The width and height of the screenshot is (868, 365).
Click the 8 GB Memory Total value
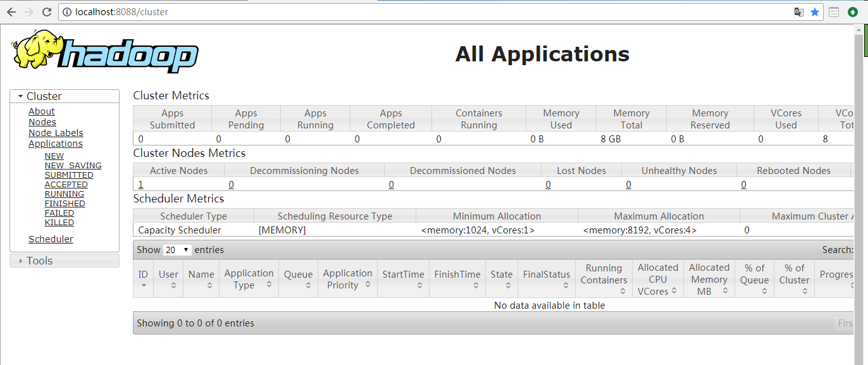pos(611,139)
